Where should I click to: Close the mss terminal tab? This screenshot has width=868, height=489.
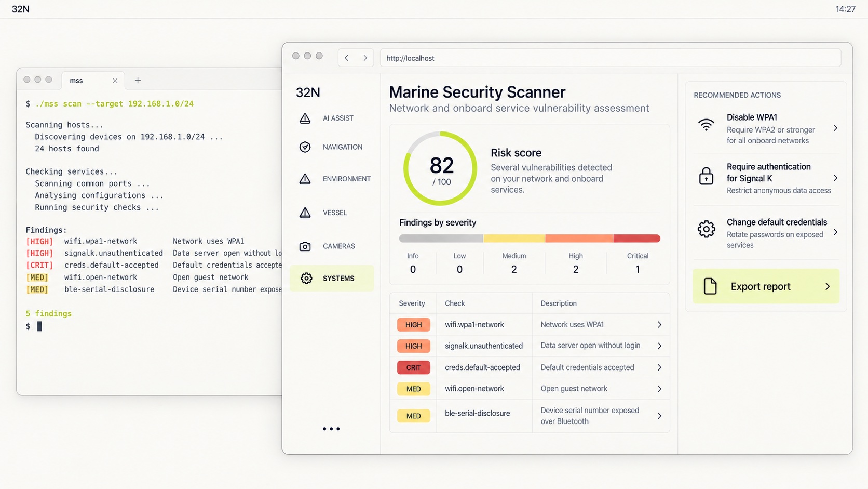[115, 81]
